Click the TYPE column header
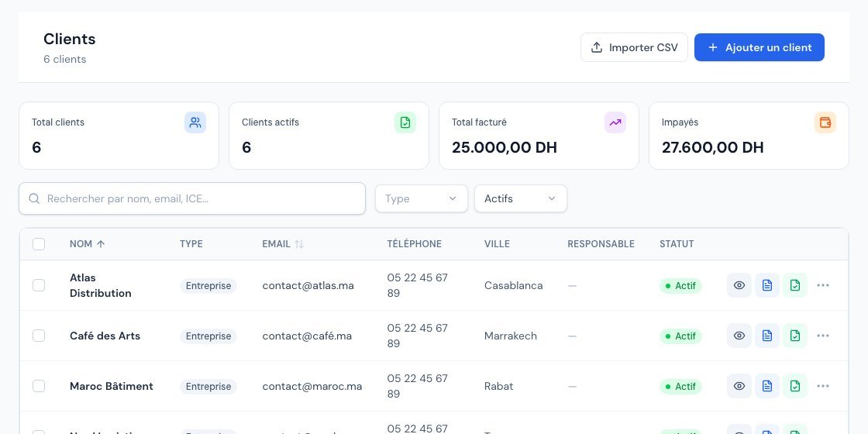The width and height of the screenshot is (868, 434). 191,244
